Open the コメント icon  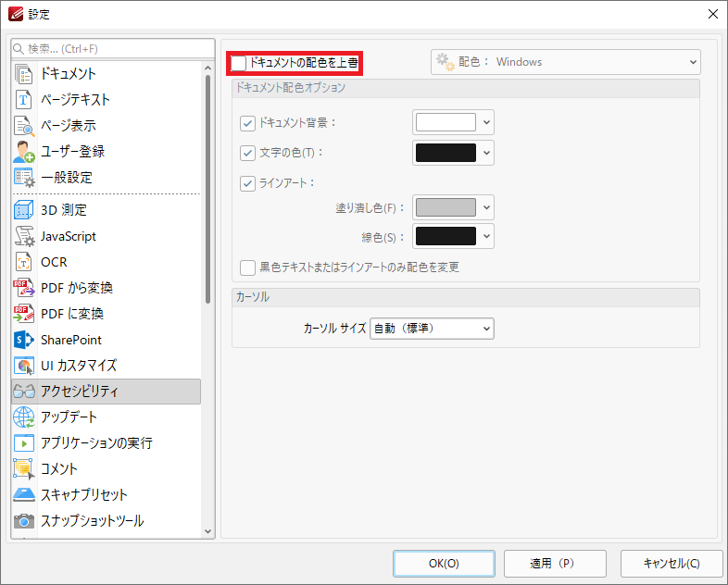pyautogui.click(x=23, y=469)
